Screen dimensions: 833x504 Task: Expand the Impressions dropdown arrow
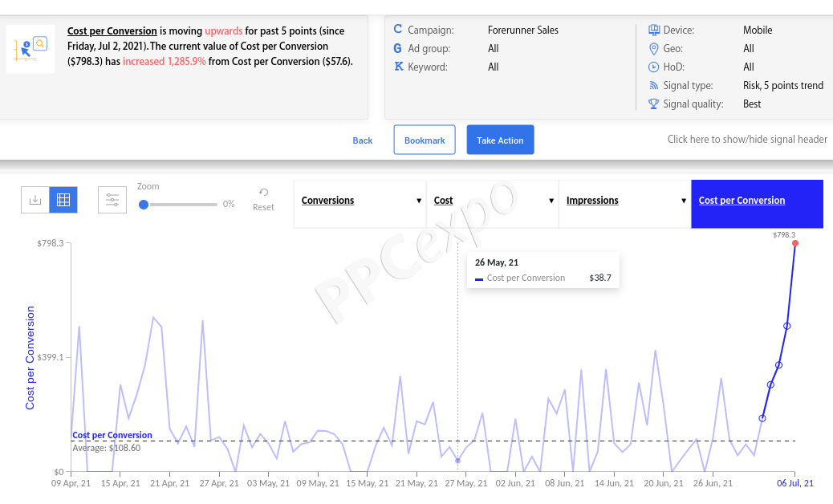(x=683, y=201)
